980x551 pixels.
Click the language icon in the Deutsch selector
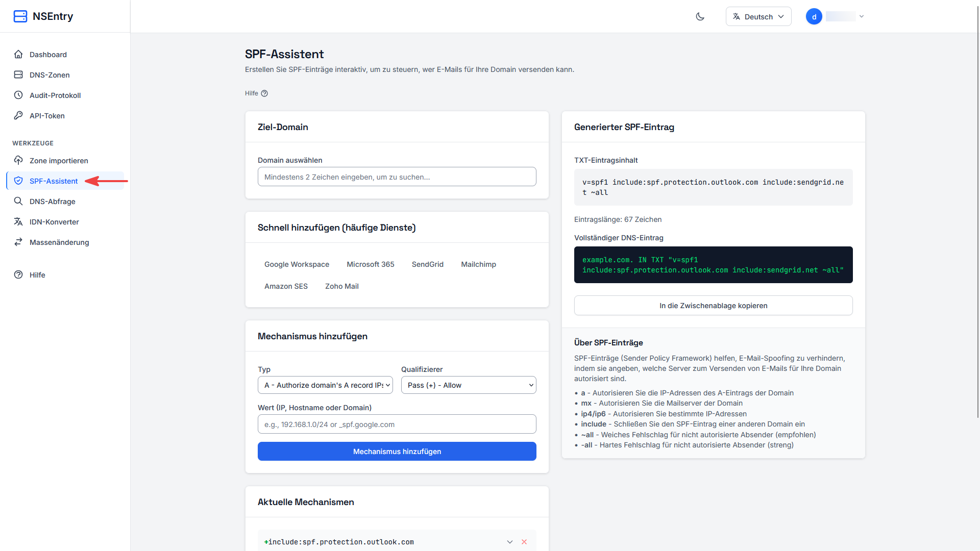pyautogui.click(x=736, y=17)
